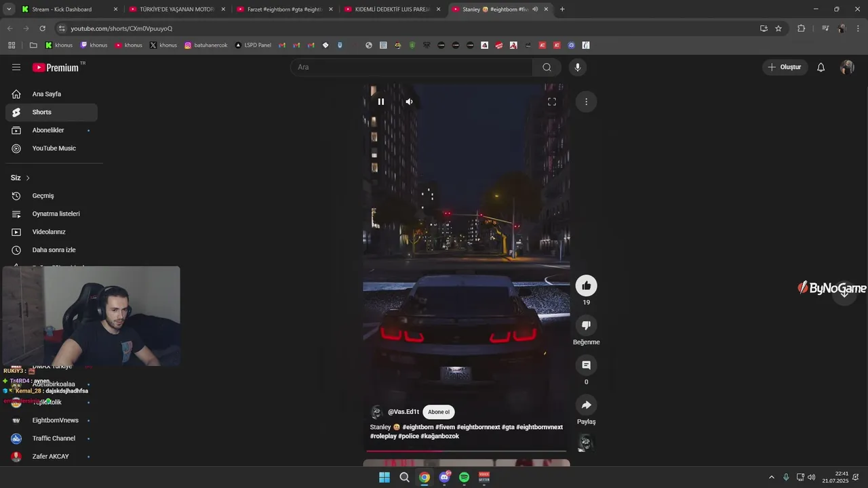The height and width of the screenshot is (488, 868).
Task: Go to next Short with down arrow
Action: click(844, 293)
